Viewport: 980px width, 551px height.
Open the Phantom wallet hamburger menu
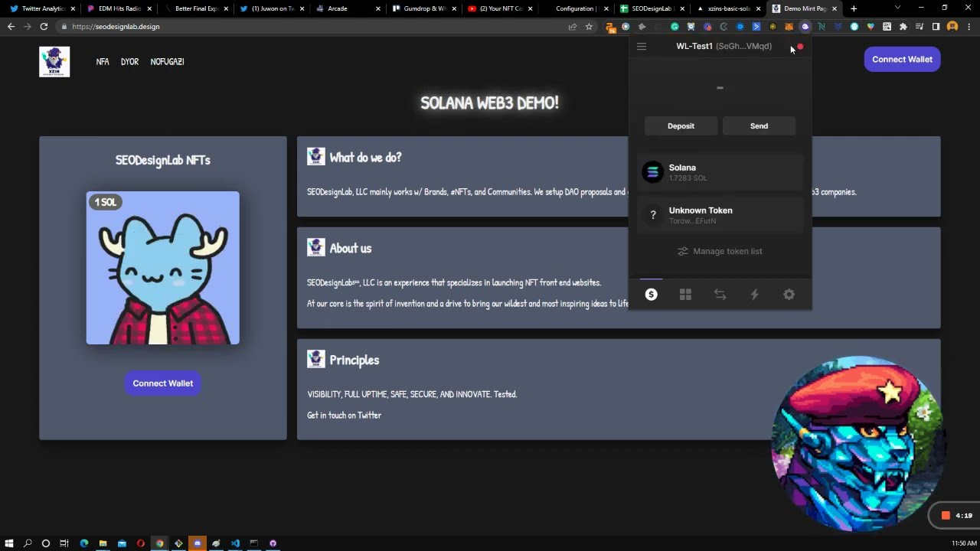click(x=642, y=46)
